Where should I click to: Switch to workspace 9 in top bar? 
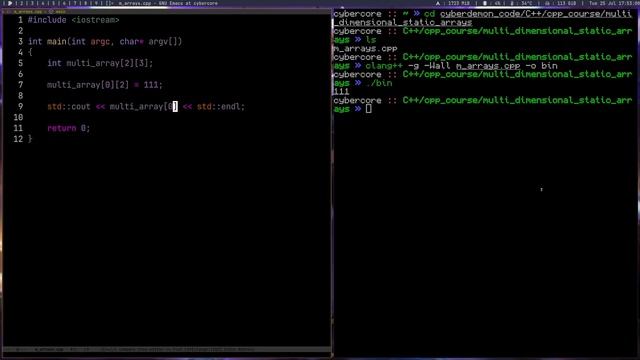[x=96, y=3]
